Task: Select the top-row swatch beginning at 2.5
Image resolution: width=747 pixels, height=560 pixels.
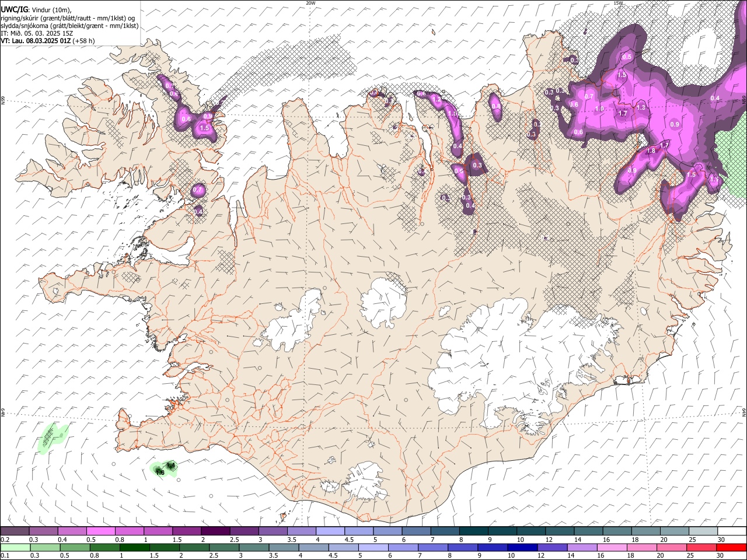Action: (x=244, y=531)
